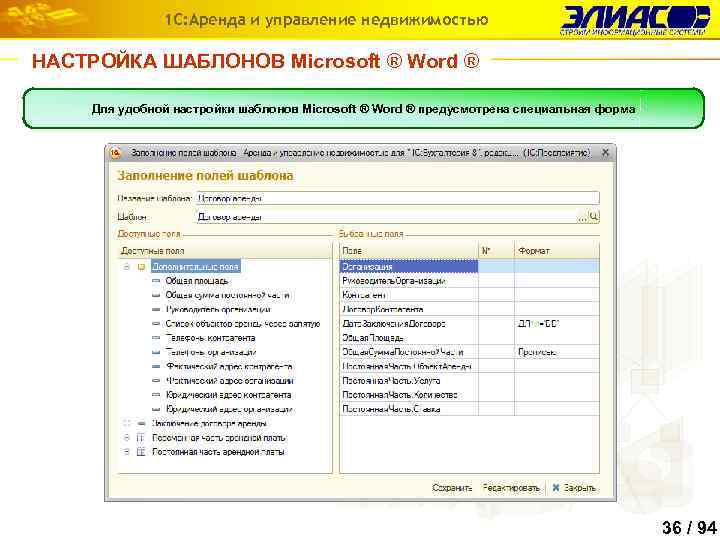Select the ОбщаяПлощадь row
This screenshot has width=720, height=540.
pos(469,338)
